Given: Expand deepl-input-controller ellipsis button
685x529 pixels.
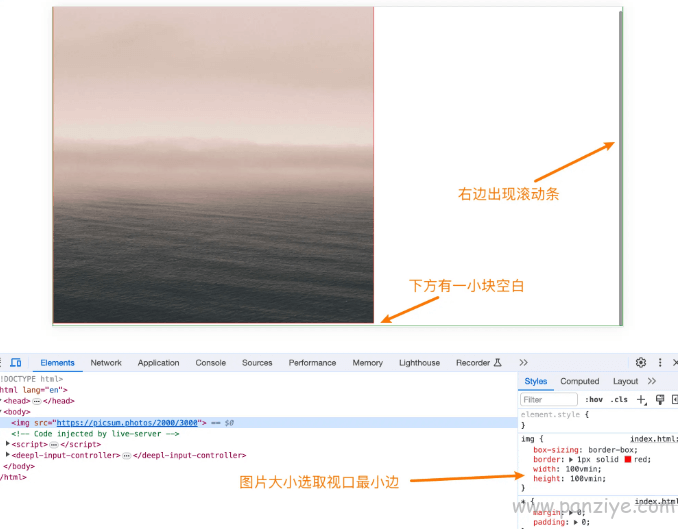Looking at the screenshot, I should pos(126,455).
